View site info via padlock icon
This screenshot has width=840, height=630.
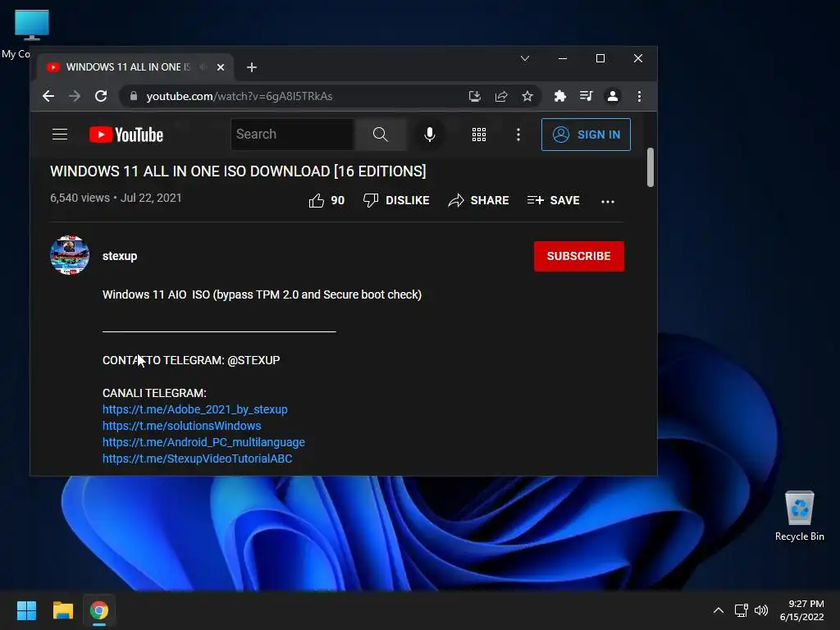click(x=134, y=96)
